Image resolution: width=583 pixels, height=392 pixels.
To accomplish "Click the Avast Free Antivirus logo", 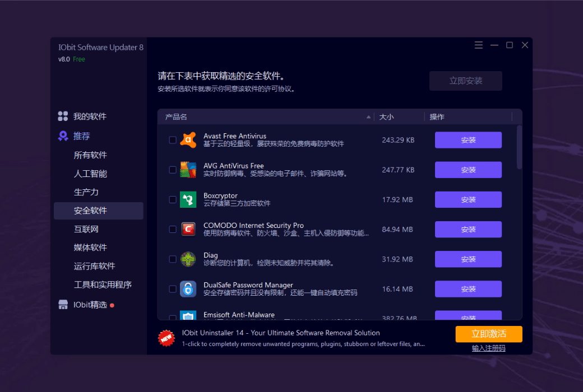I will pos(188,140).
